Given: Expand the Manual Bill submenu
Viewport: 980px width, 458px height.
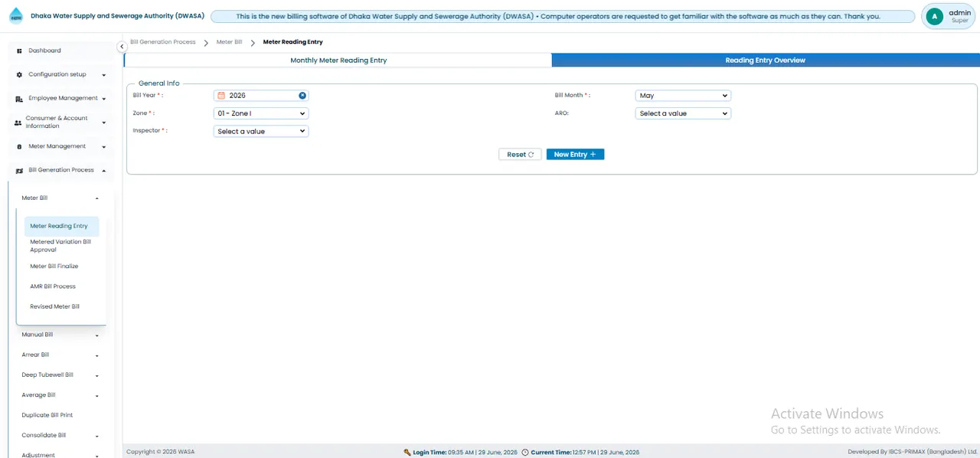Looking at the screenshot, I should coord(97,335).
